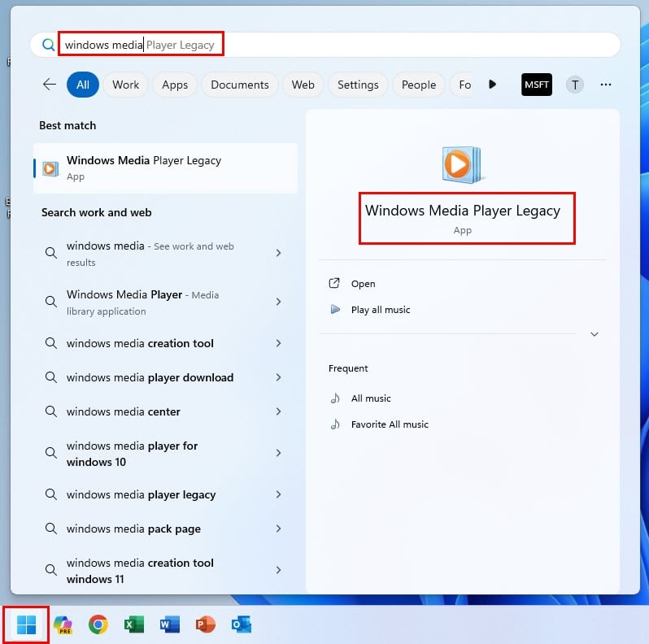The image size is (649, 644).
Task: Open Copilot preview from the taskbar
Action: (63, 624)
